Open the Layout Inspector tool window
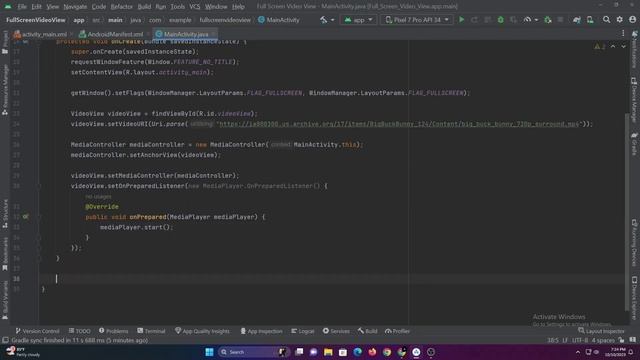The image size is (640, 360). 601,331
